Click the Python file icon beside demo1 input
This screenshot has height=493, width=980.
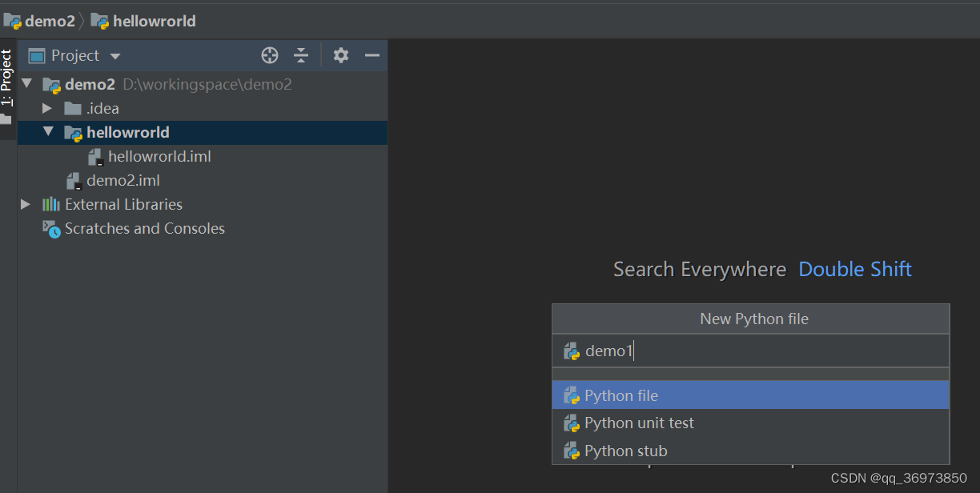coord(573,351)
